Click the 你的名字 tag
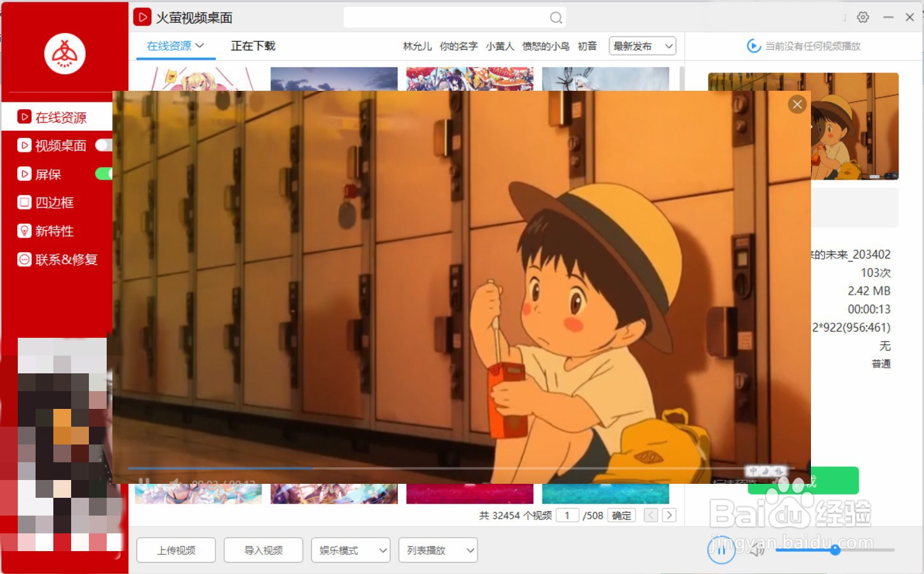The image size is (924, 574). pyautogui.click(x=459, y=46)
